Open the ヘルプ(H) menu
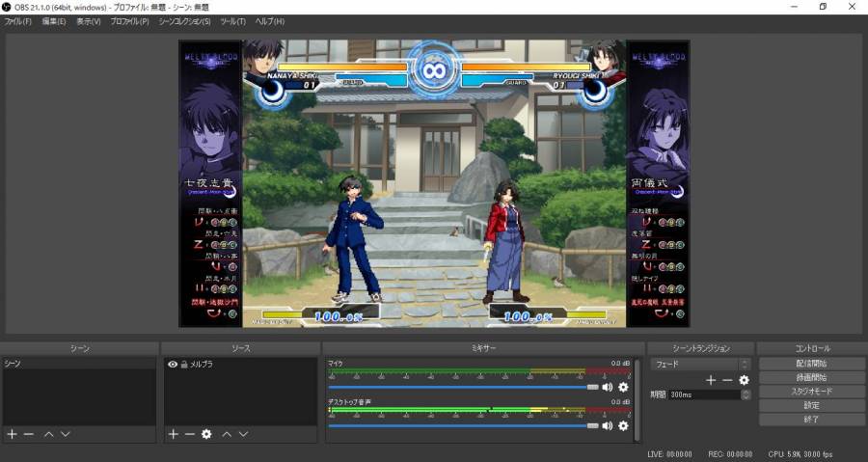868x462 pixels. pos(270,21)
